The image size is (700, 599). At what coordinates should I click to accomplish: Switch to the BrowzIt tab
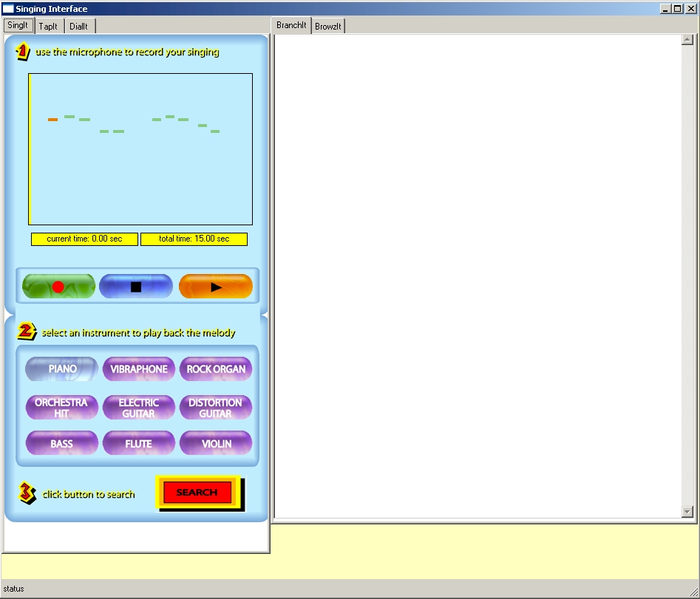pyautogui.click(x=328, y=27)
